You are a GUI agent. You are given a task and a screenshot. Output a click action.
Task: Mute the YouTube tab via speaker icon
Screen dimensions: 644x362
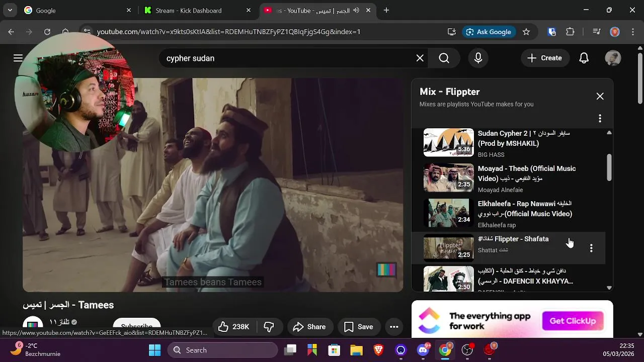pyautogui.click(x=356, y=10)
